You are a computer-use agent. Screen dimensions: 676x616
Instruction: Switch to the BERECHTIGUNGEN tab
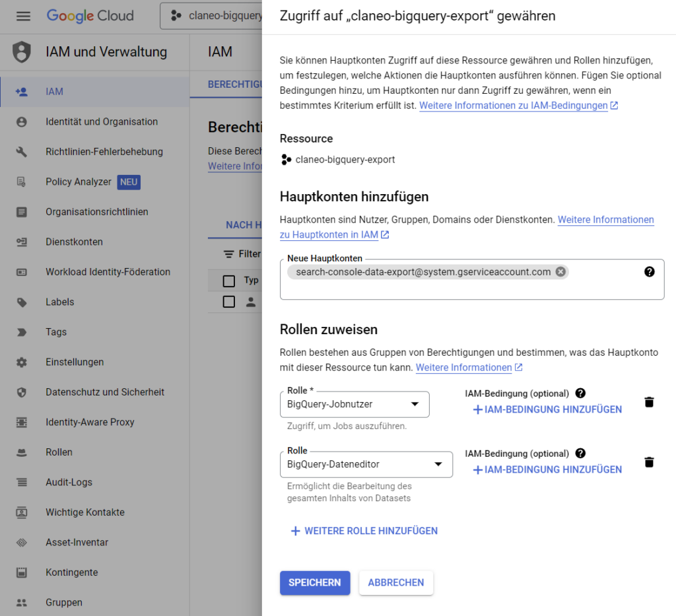234,85
